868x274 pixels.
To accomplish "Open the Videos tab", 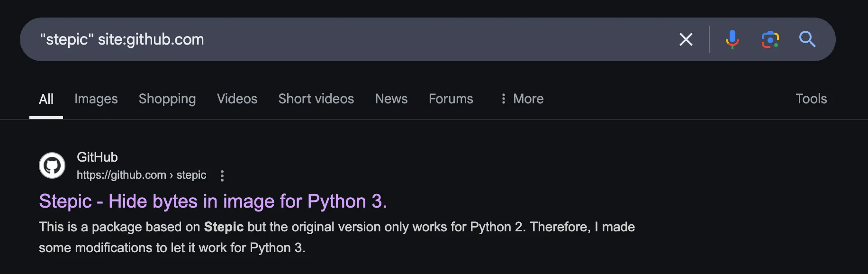I will (237, 99).
